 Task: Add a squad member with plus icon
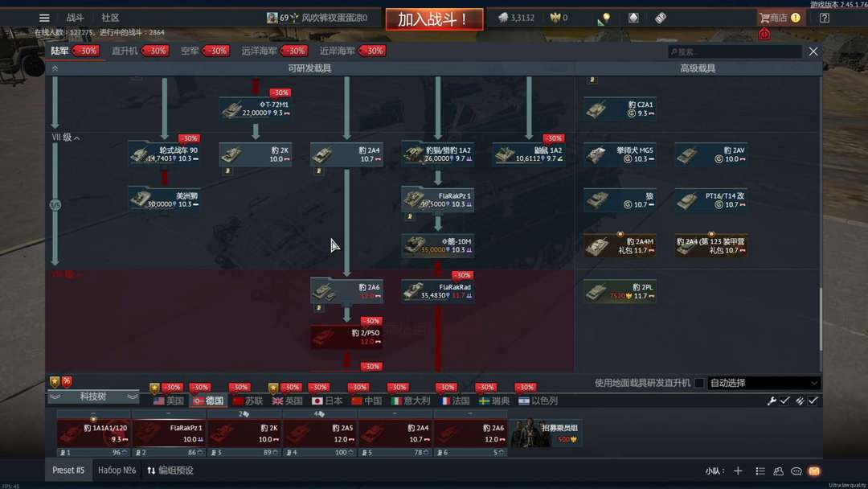[x=738, y=471]
